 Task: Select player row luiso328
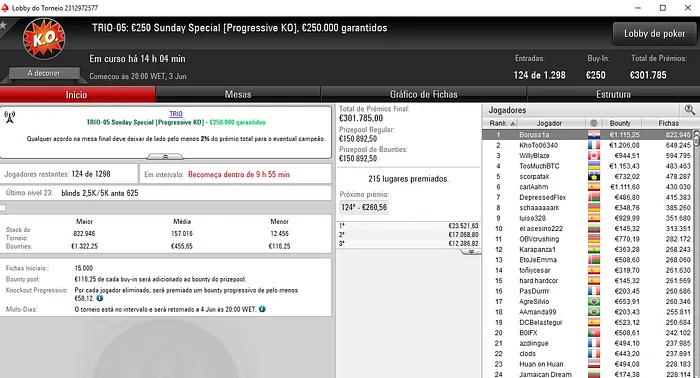click(588, 218)
